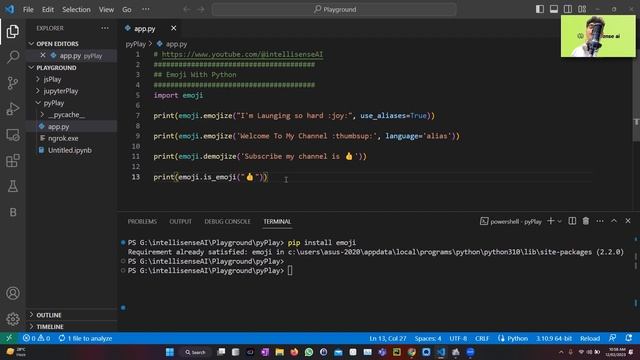Image resolution: width=640 pixels, height=360 pixels.
Task: Open Explorer views and more actions ellipsis
Action: [105, 28]
